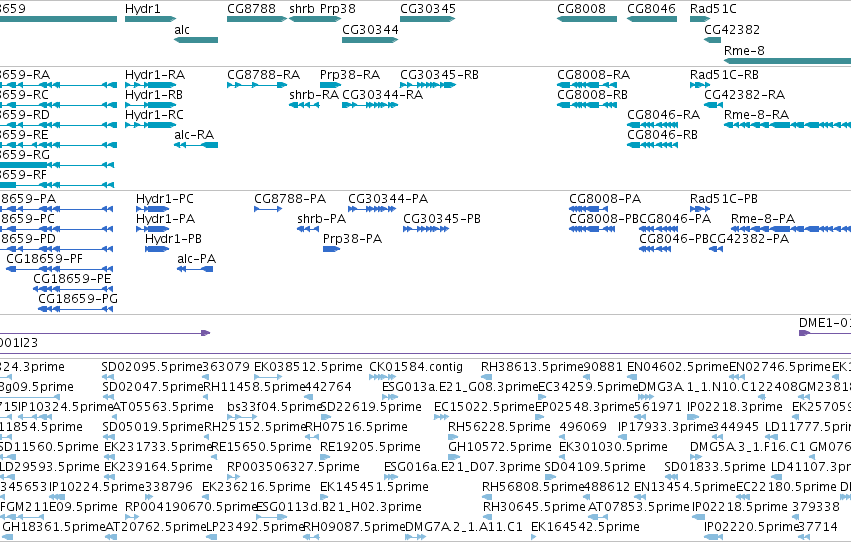The image size is (851, 542).
Task: Select the CG8008 gene label
Action: pos(581,9)
